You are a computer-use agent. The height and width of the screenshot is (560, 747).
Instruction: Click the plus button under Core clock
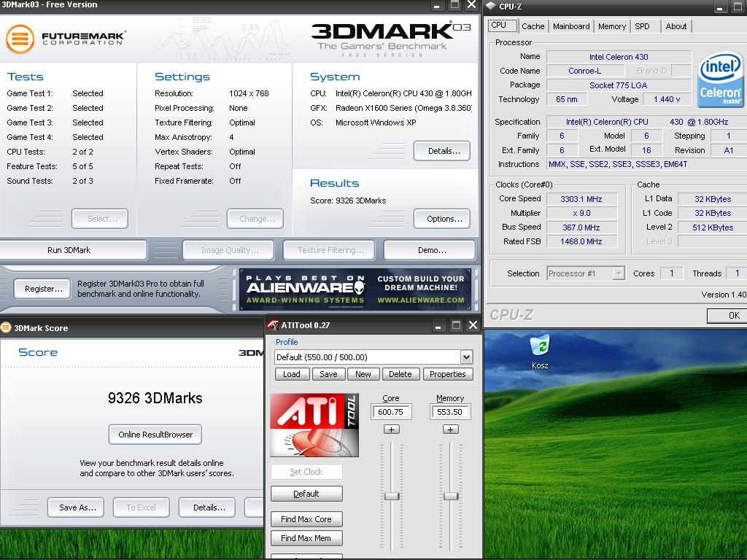click(391, 429)
